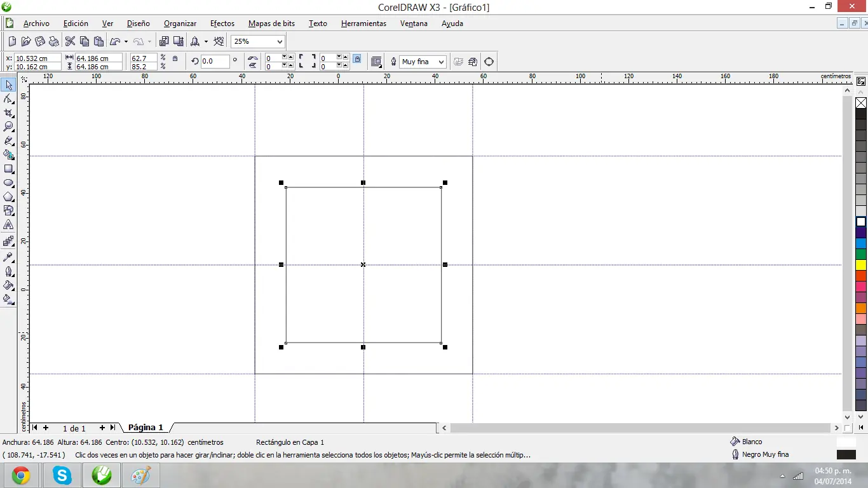Click the no-fill X swatch in palette
This screenshot has width=868, height=488.
pos(861,103)
